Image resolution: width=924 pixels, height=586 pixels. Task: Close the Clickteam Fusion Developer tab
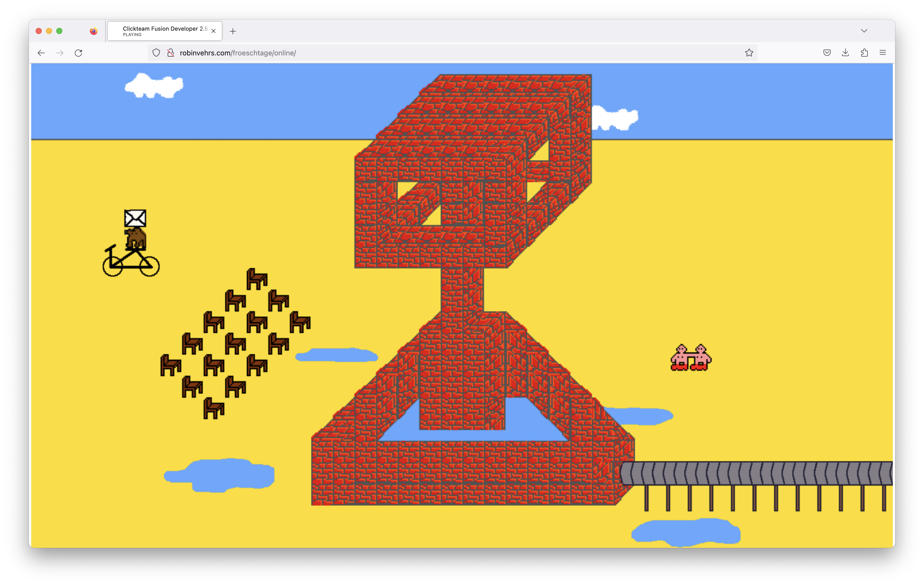click(214, 31)
